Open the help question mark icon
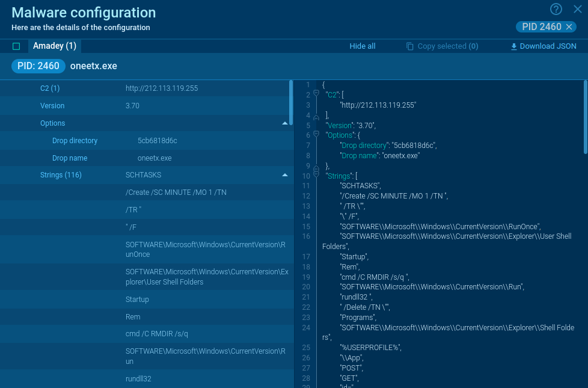 coord(556,9)
